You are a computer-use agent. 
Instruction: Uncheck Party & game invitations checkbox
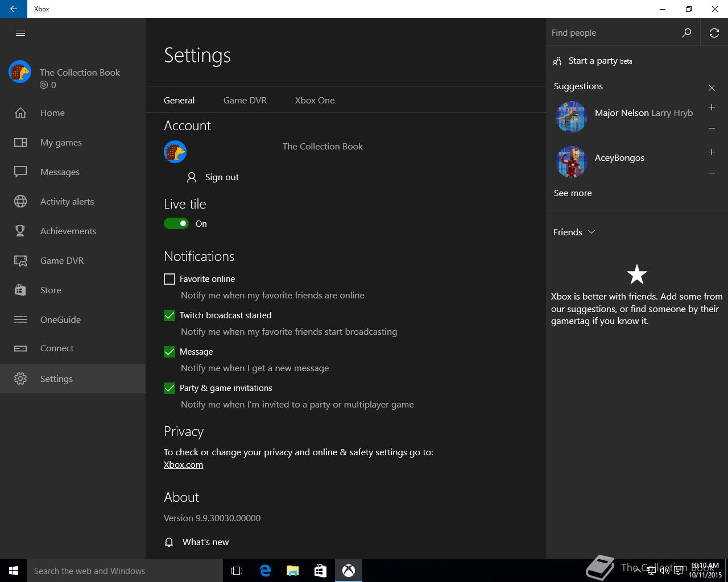[x=169, y=388]
